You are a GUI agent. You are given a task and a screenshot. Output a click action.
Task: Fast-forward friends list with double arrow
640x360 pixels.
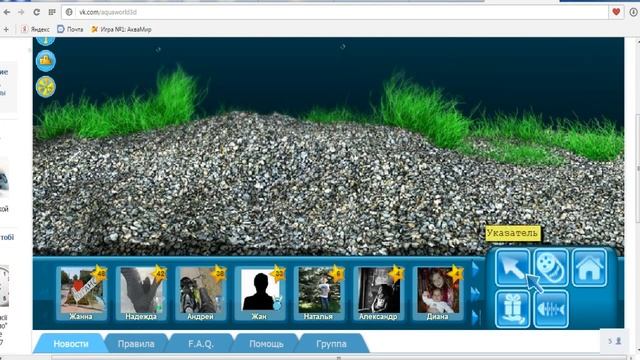(x=475, y=294)
